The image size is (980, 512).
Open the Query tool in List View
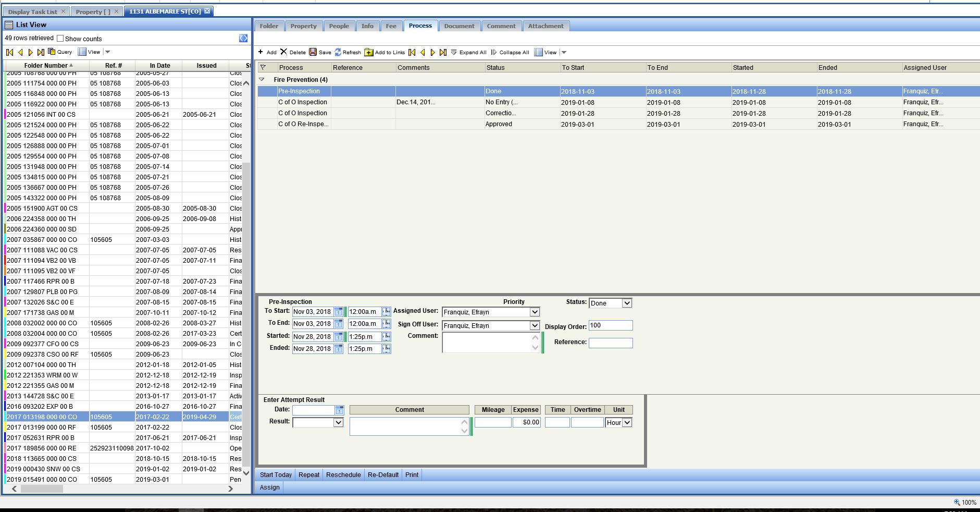60,52
